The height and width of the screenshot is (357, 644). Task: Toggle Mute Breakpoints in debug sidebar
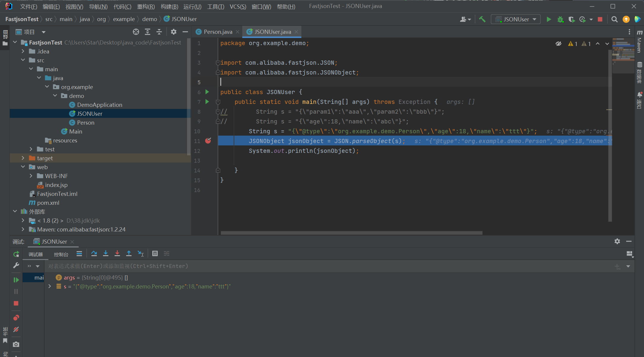(16, 329)
